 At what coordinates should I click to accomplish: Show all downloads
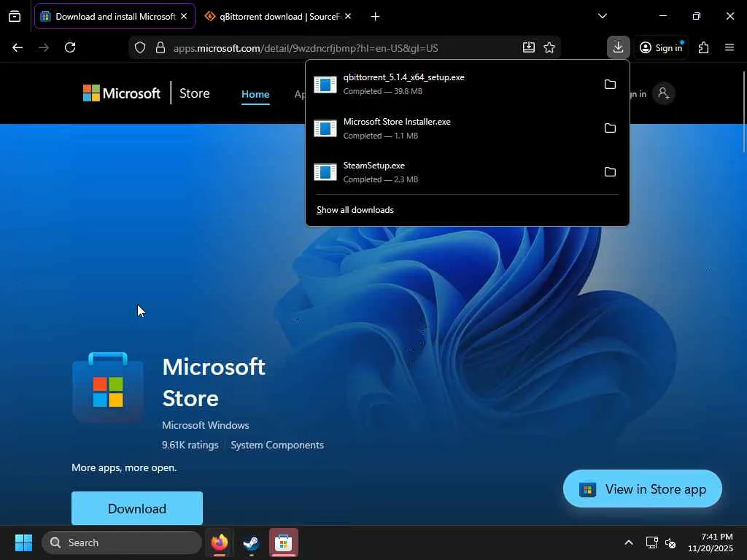click(x=355, y=210)
